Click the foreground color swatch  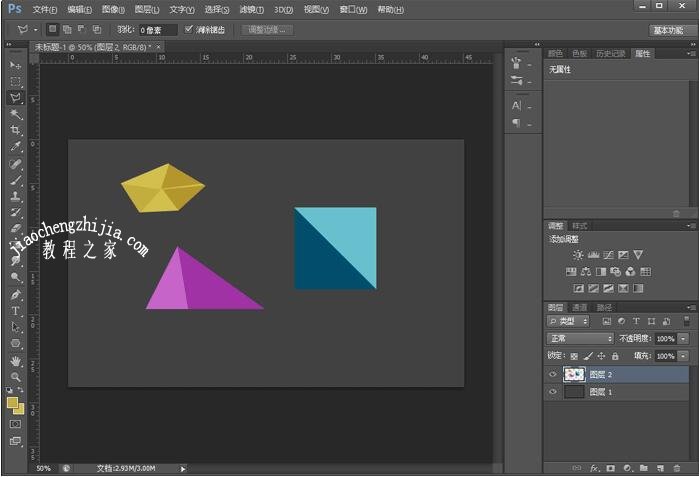tap(13, 402)
